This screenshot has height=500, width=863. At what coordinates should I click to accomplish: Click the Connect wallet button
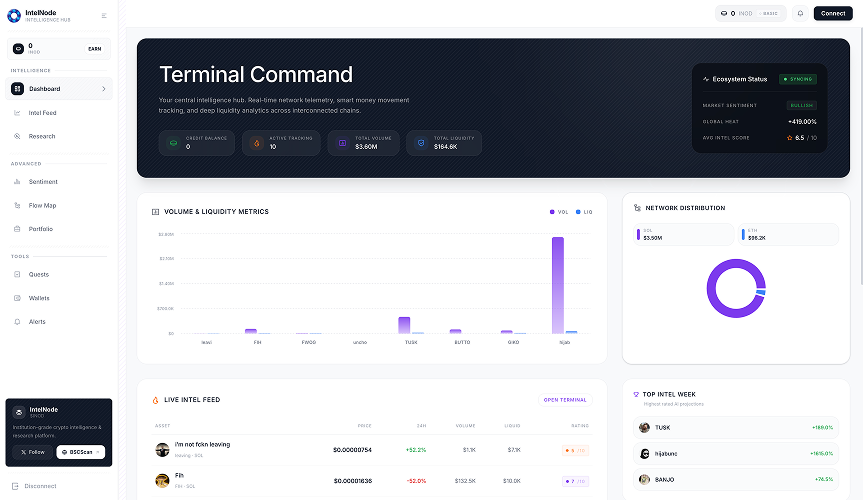[x=832, y=13]
